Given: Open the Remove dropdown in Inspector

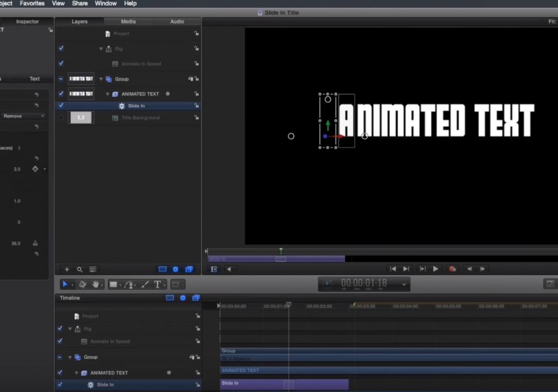Looking at the screenshot, I should 23,116.
